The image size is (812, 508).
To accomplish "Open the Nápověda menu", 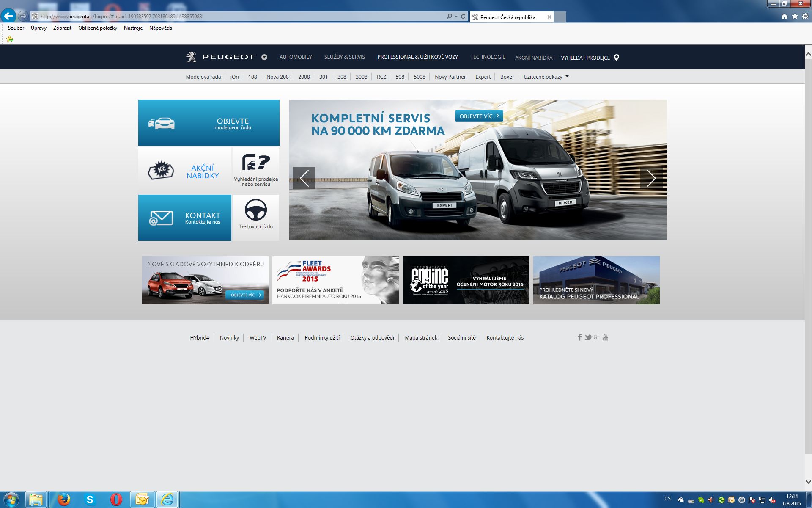I will (x=161, y=28).
